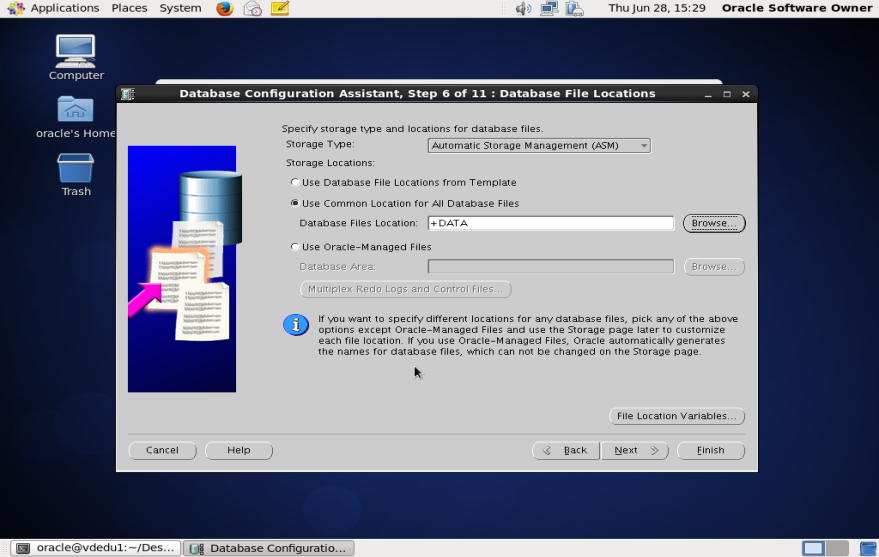Image resolution: width=879 pixels, height=557 pixels.
Task: Click the DBCA window menu icon
Action: pyautogui.click(x=128, y=94)
